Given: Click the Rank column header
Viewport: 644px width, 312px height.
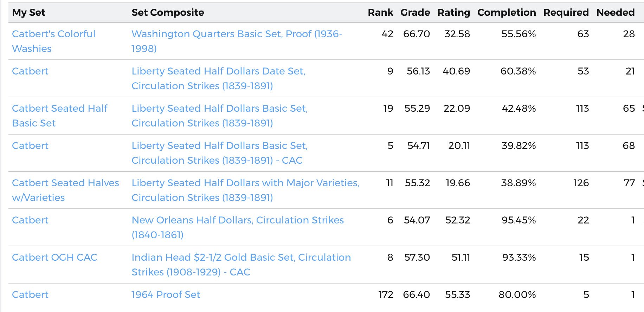Looking at the screenshot, I should pyautogui.click(x=380, y=12).
